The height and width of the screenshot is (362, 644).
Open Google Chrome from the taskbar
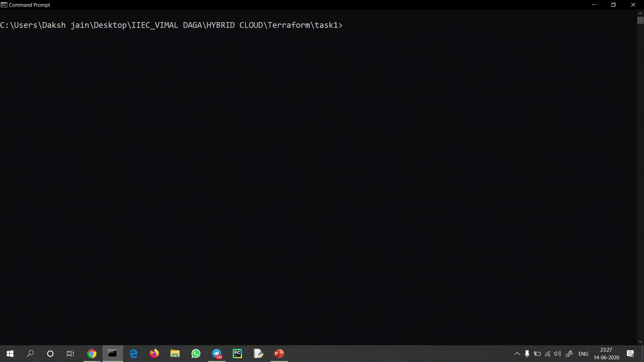92,354
